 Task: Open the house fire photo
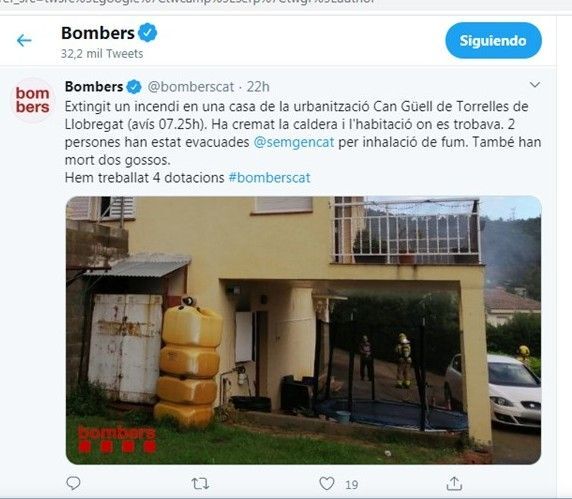304,330
